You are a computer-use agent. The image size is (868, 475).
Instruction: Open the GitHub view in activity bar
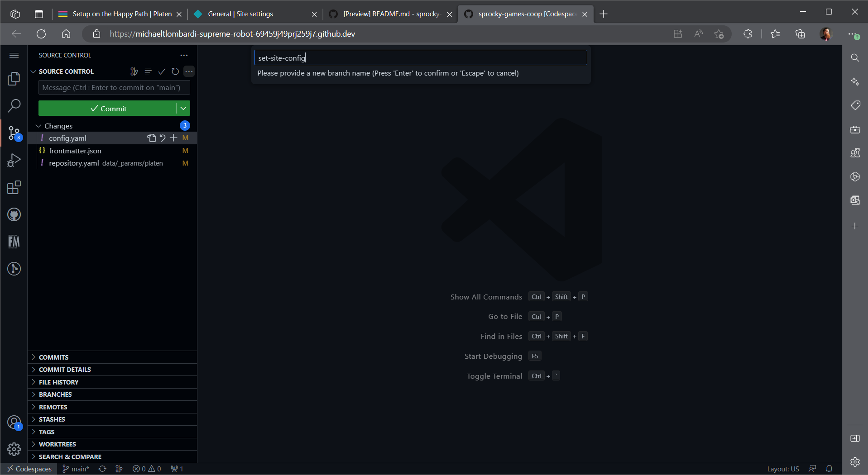[14, 214]
